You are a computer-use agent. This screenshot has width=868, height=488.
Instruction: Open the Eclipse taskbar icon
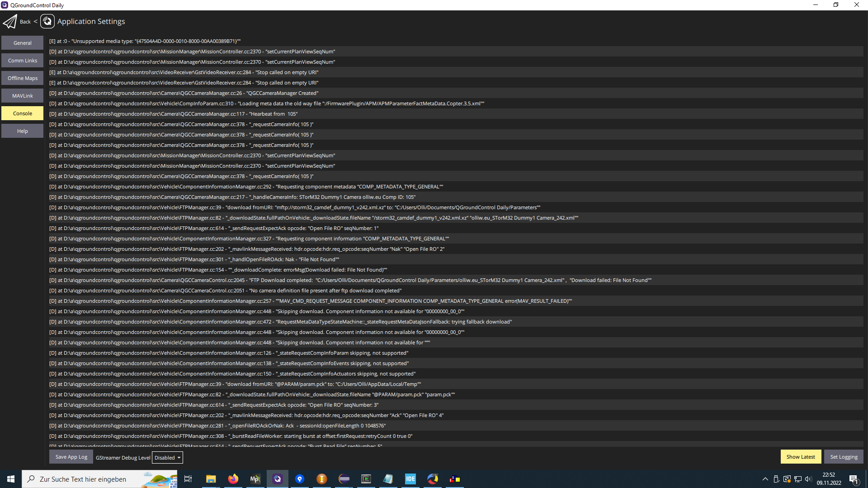pos(344,479)
